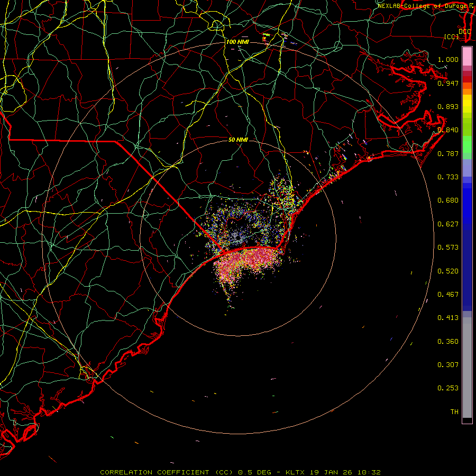Screen dimensions: 476x476
Task: Click the 0.947 value on the color scale
Action: click(448, 83)
